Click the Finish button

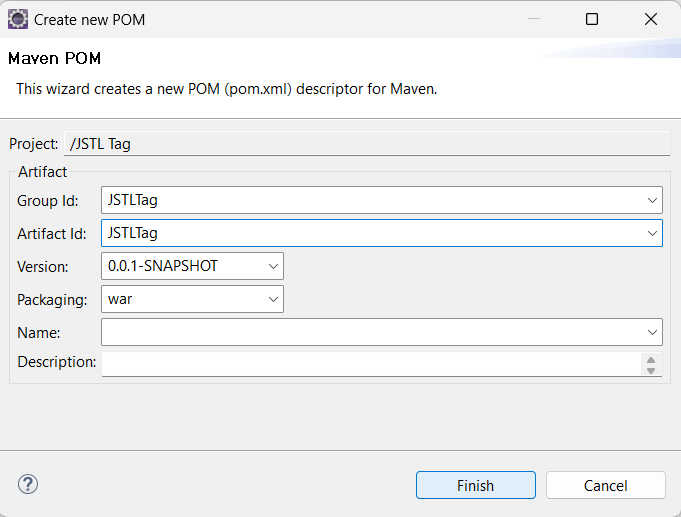(475, 486)
